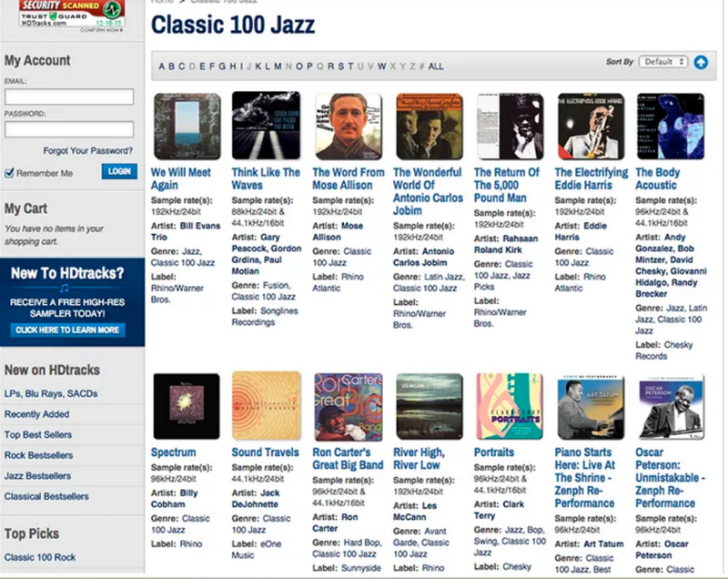The image size is (728, 579).
Task: Click the Login button
Action: pos(119,171)
